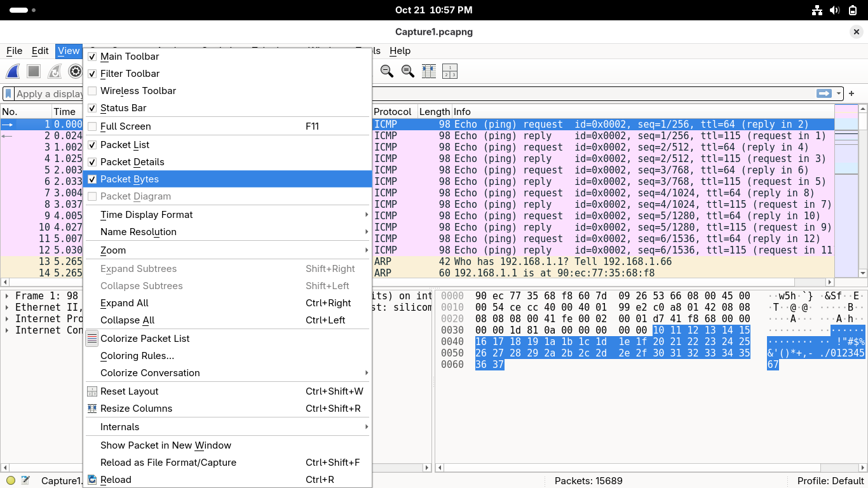Select Coloring Rules from View menu
This screenshot has height=488, width=868.
[137, 356]
